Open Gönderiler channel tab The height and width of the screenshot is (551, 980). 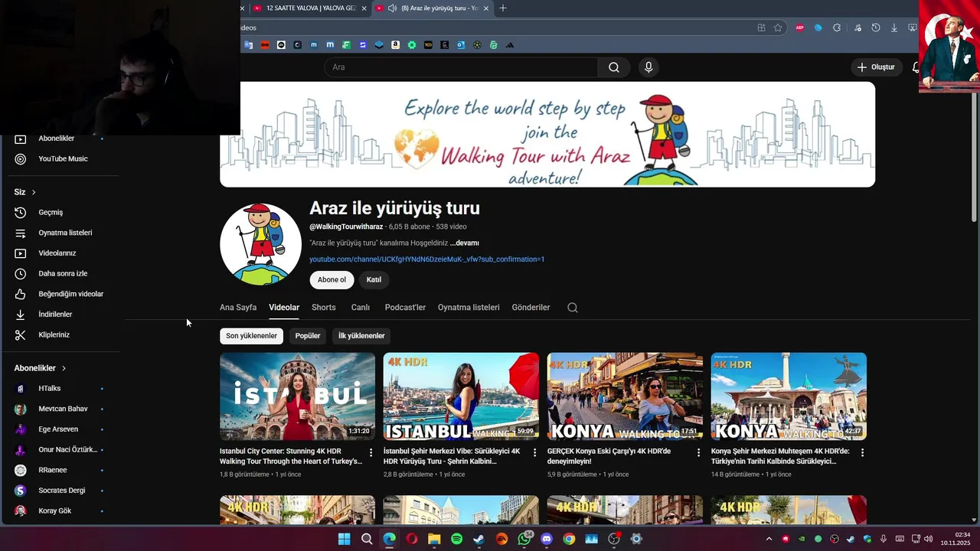click(531, 308)
